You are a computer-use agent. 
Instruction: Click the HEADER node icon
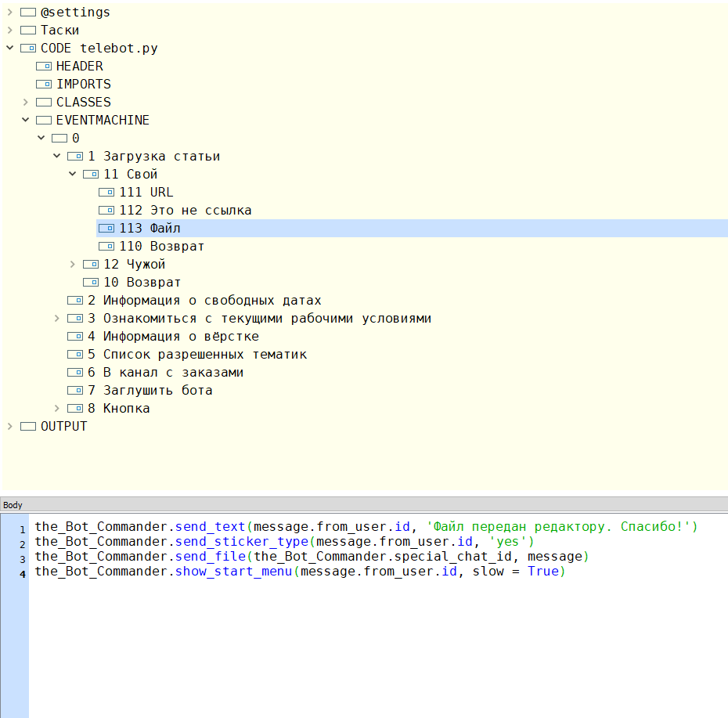pos(44,67)
